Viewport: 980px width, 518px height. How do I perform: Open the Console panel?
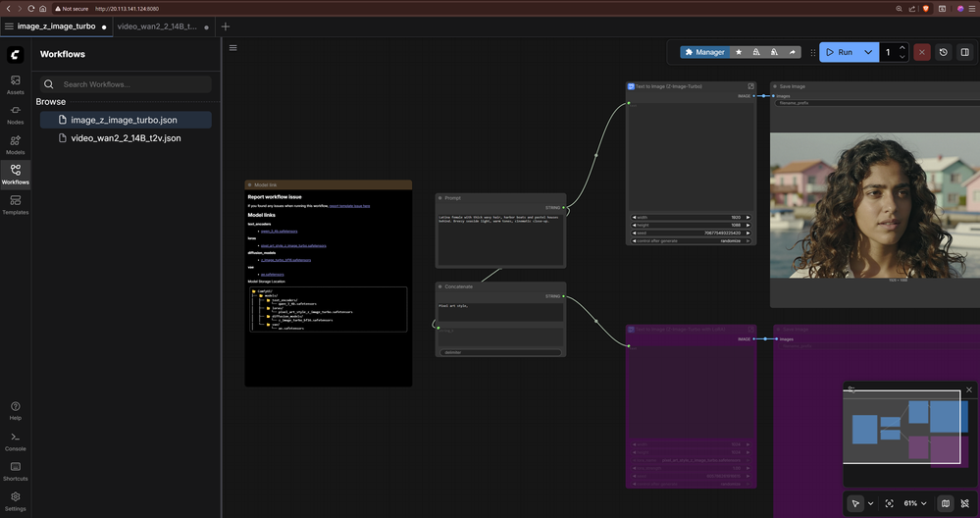(x=15, y=440)
